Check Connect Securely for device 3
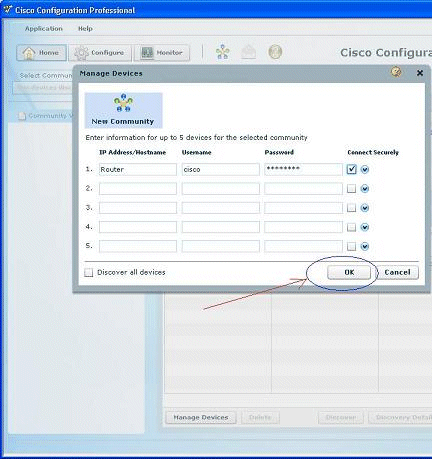This screenshot has height=459, width=432. pyautogui.click(x=351, y=208)
